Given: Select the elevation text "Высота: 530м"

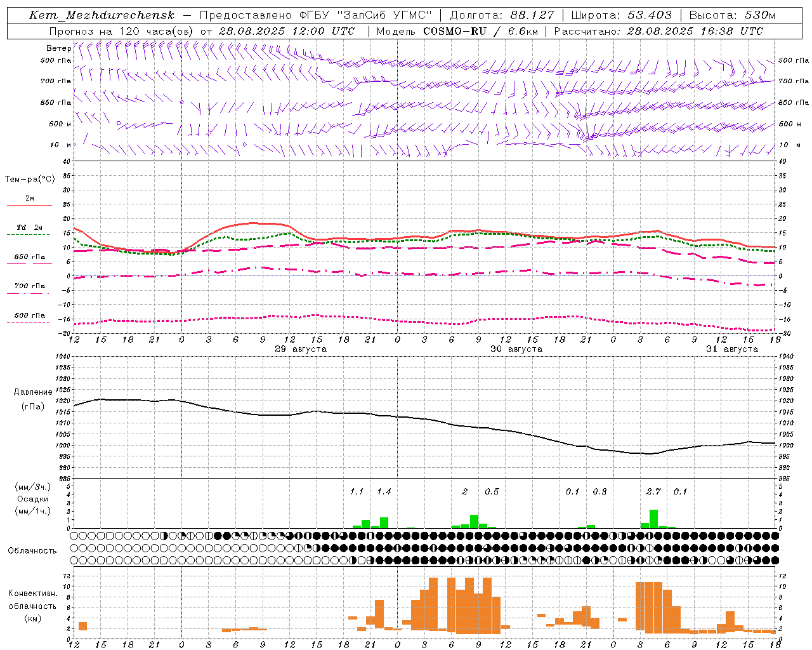Looking at the screenshot, I should tap(732, 15).
